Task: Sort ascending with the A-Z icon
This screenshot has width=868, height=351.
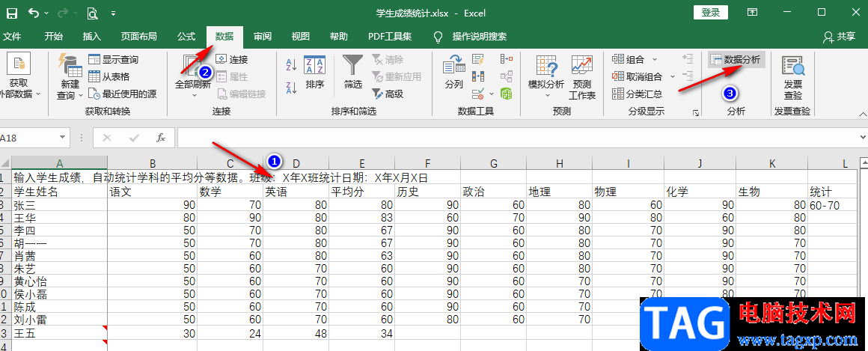Action: click(x=292, y=64)
